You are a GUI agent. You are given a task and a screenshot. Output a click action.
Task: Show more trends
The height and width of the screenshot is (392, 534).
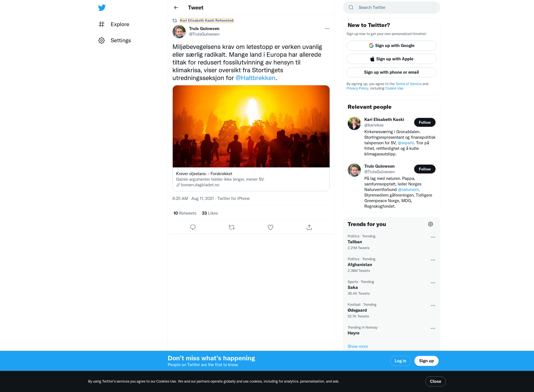(358, 346)
